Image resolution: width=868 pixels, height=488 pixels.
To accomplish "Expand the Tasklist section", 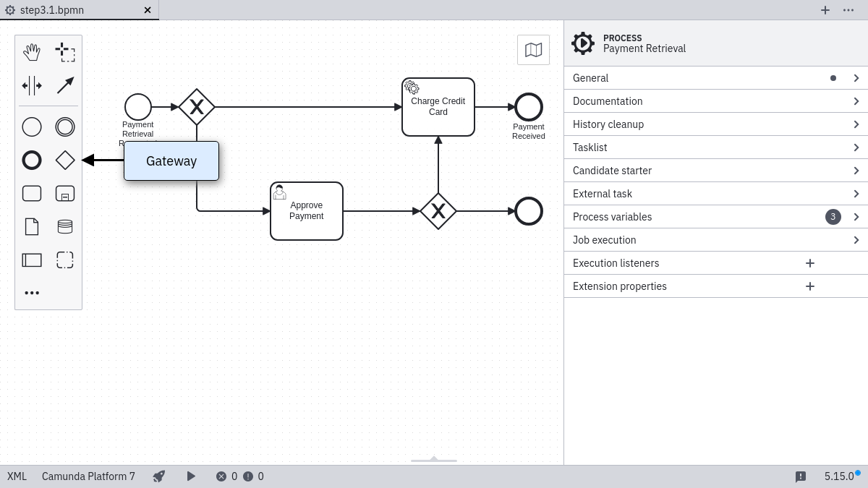I will coord(716,147).
